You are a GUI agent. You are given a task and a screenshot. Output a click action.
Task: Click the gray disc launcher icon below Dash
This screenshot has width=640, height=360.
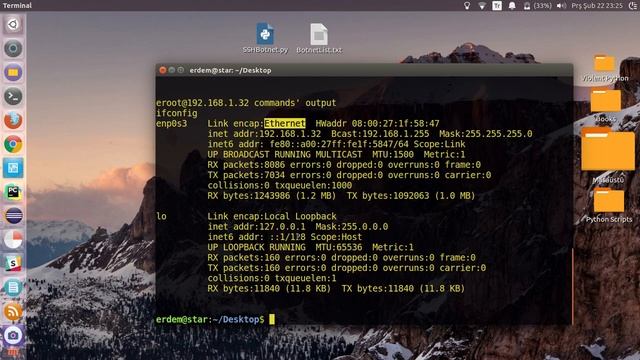(x=13, y=49)
